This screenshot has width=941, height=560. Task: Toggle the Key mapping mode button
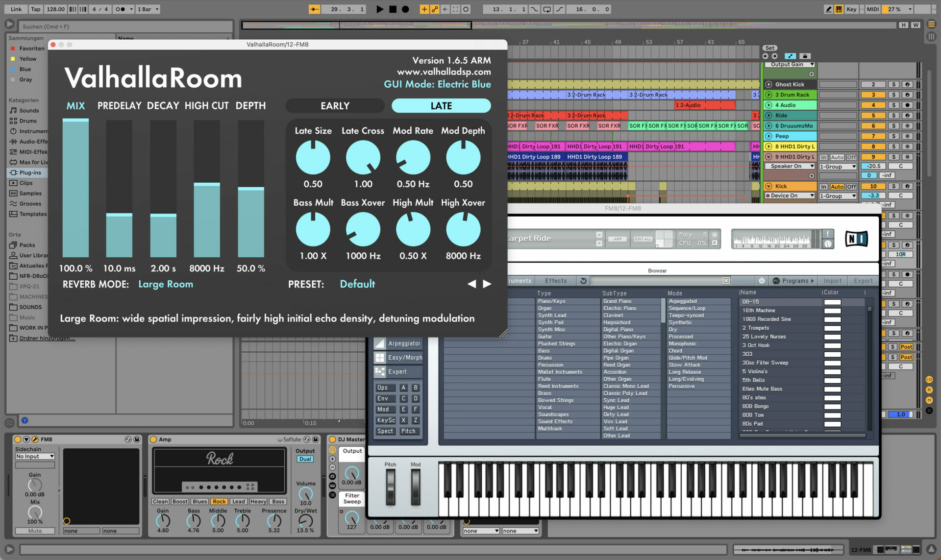852,9
